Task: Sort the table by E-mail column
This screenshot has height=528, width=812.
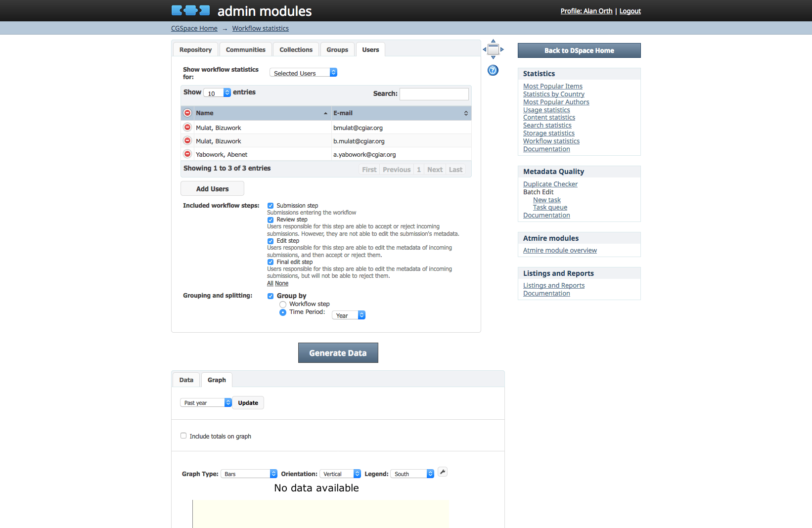Action: pos(401,113)
